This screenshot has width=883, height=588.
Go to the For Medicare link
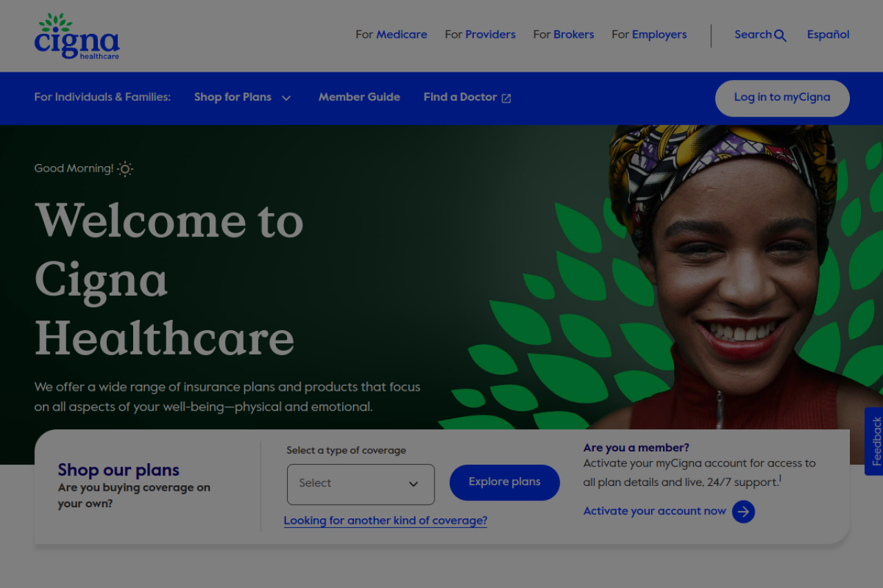[391, 34]
